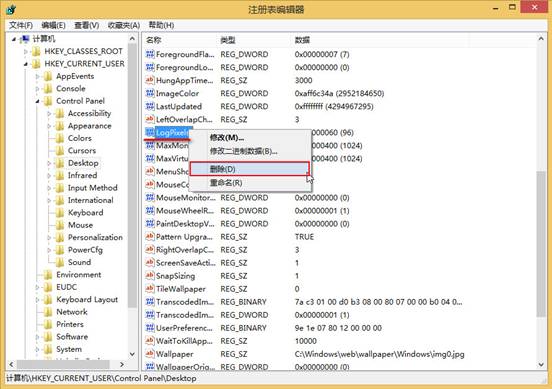Image resolution: width=552 pixels, height=389 pixels.
Task: Click the Sound key folder icon
Action: pyautogui.click(x=60, y=262)
